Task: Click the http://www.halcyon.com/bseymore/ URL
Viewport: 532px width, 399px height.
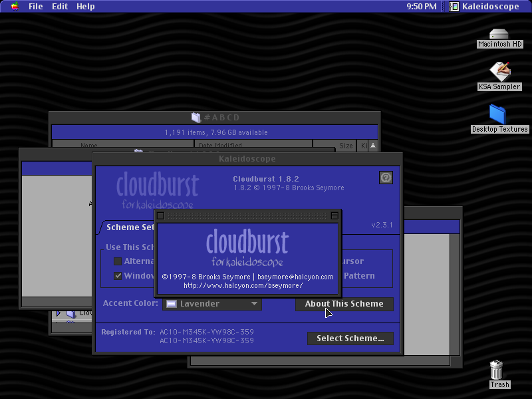Action: pyautogui.click(x=243, y=286)
